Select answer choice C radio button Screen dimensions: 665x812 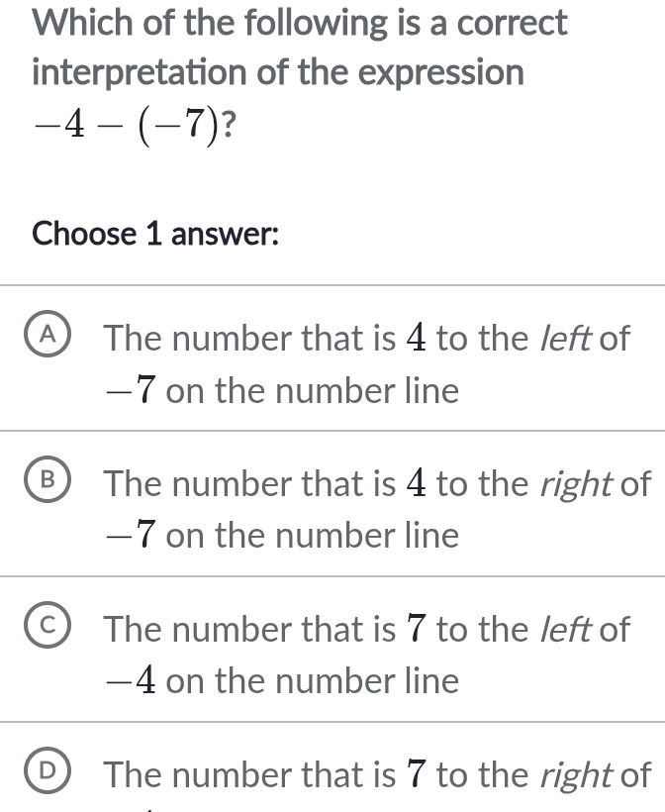(x=47, y=628)
